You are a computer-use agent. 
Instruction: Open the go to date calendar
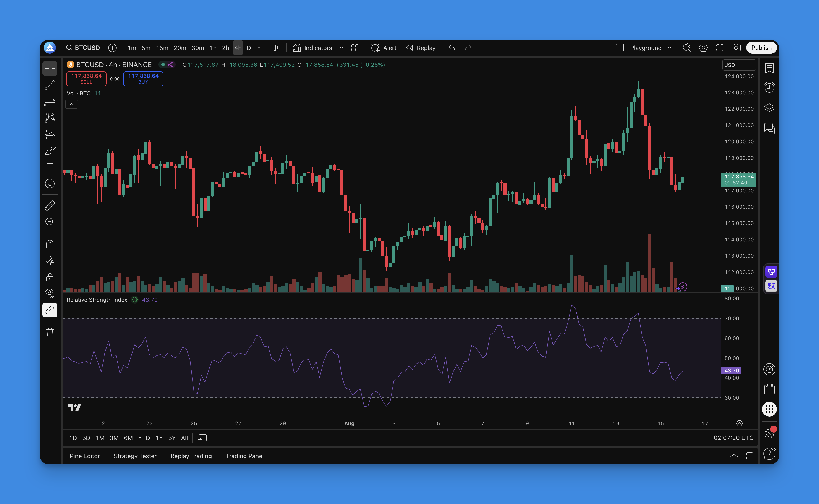tap(203, 438)
